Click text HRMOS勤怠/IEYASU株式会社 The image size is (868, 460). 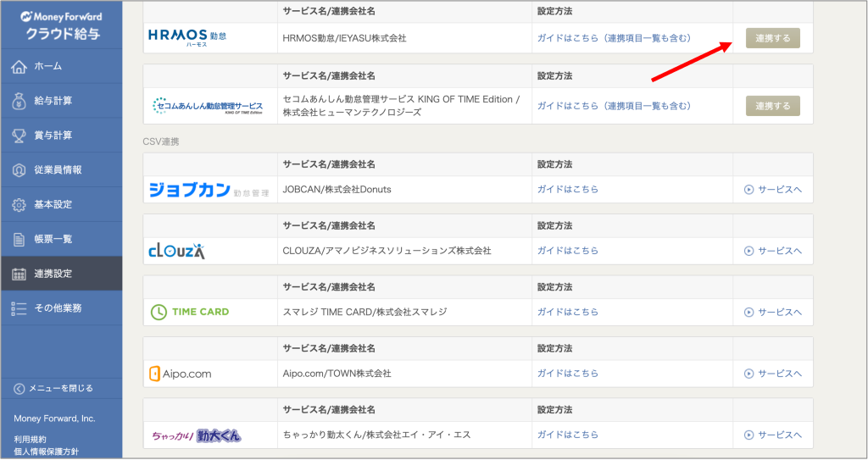[344, 38]
